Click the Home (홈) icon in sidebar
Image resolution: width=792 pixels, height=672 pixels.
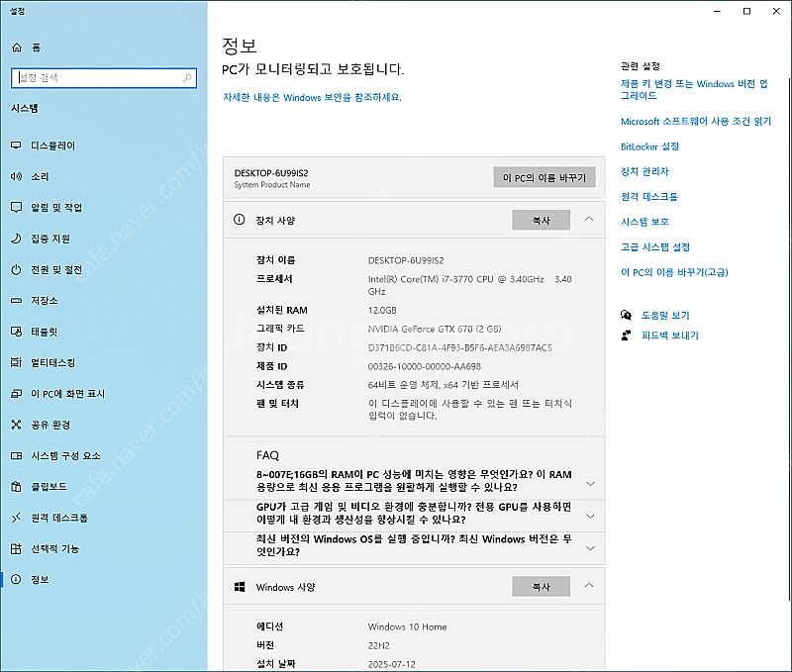point(17,48)
